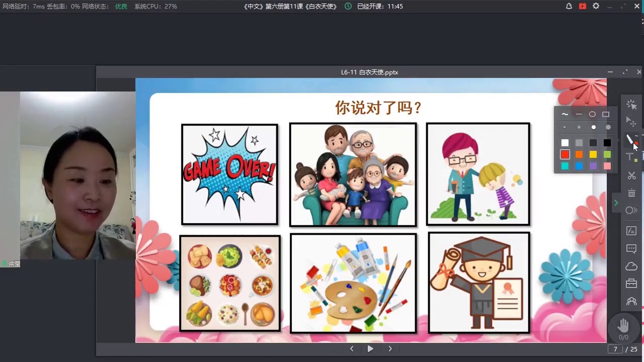644x362 pixels.
Task: Click the graduate cartoon picture
Action: pos(479,283)
